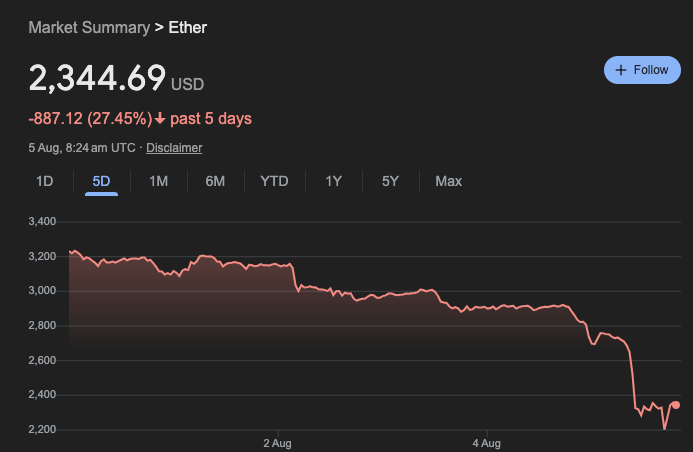This screenshot has height=452, width=693.
Task: Click the plus icon on the Follow button
Action: click(621, 70)
